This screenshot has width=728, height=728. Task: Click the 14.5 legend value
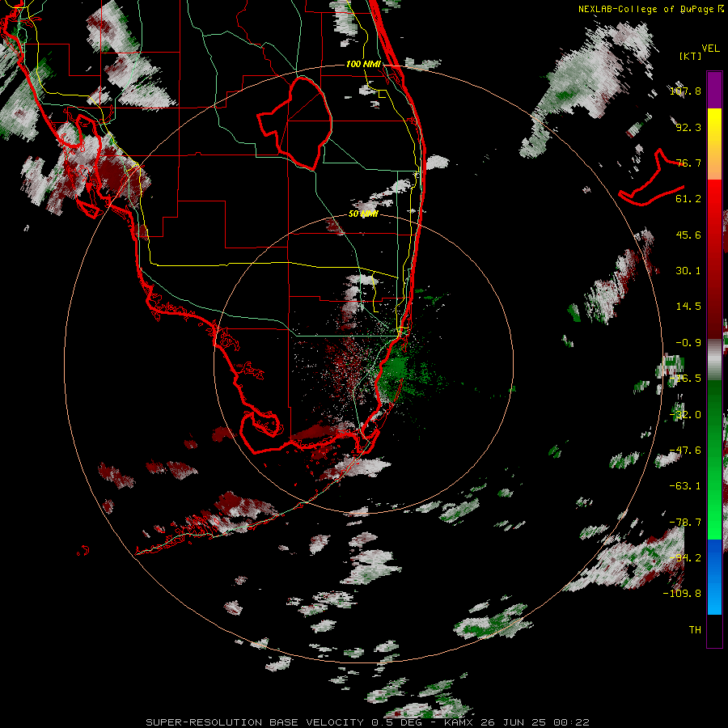[688, 307]
